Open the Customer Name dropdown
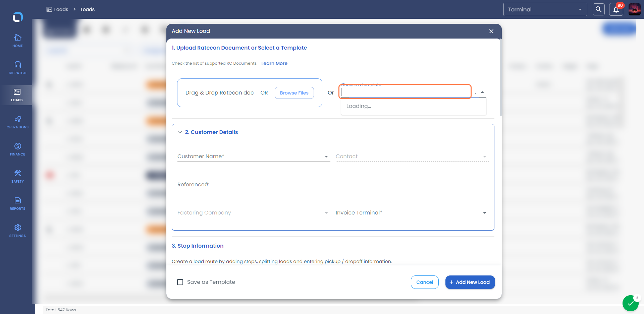 coord(254,156)
